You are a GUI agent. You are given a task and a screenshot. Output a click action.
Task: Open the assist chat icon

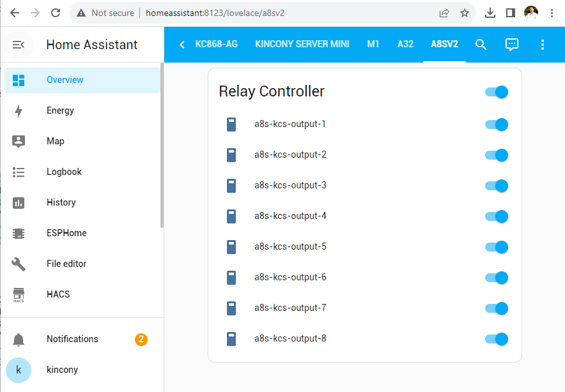(512, 44)
